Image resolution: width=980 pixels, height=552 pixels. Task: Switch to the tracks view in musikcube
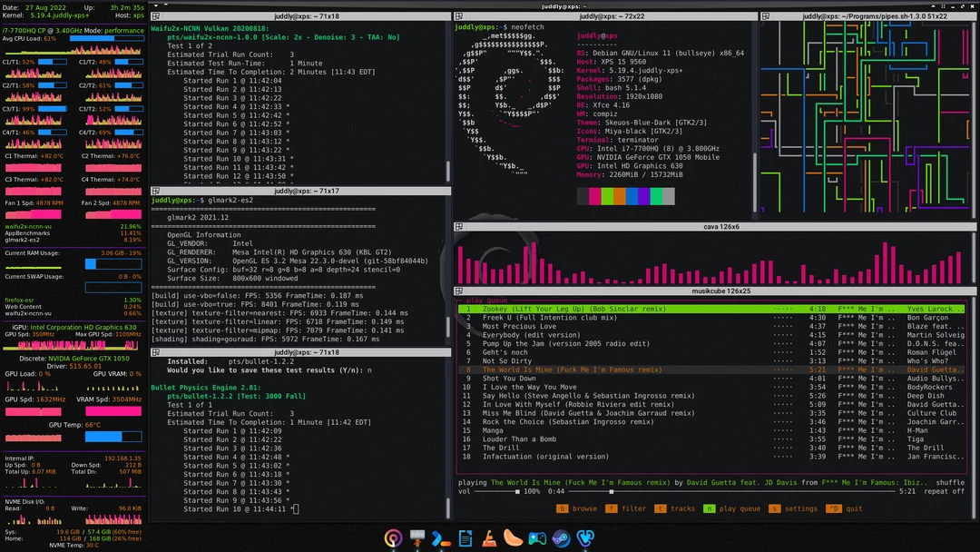pos(682,508)
